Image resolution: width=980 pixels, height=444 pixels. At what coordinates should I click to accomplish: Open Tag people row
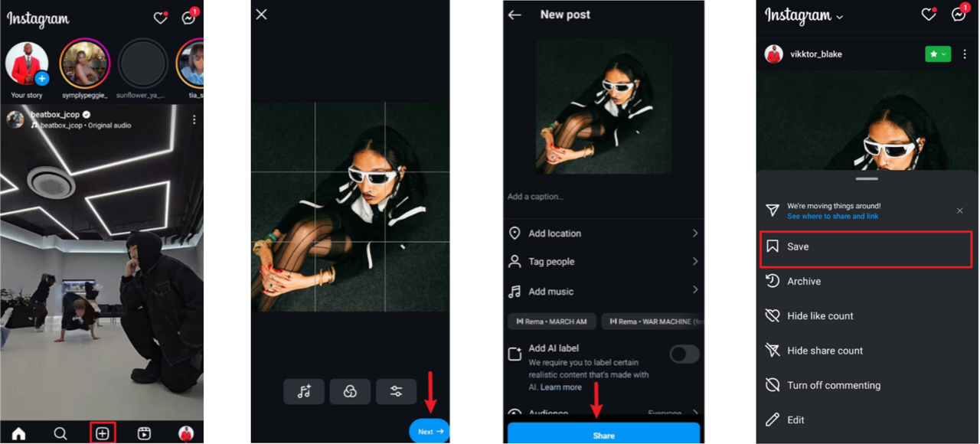coord(604,262)
